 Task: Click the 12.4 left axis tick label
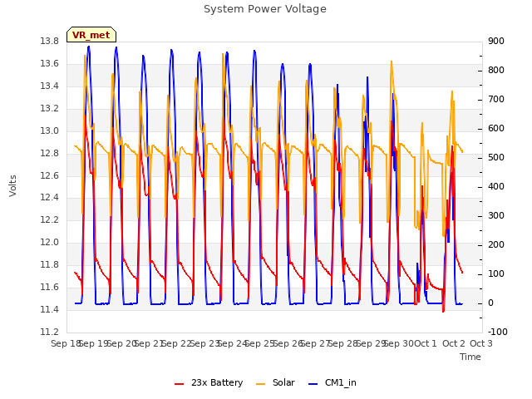[x=49, y=198]
